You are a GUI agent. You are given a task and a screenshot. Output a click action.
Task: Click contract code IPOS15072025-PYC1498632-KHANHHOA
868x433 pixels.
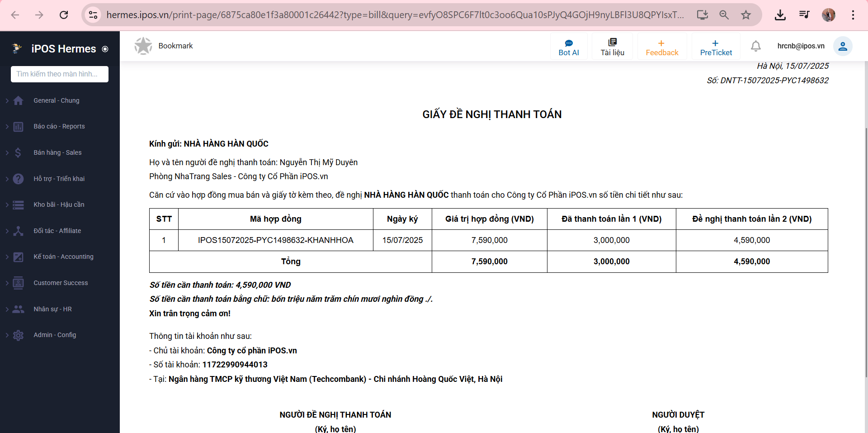tap(276, 240)
